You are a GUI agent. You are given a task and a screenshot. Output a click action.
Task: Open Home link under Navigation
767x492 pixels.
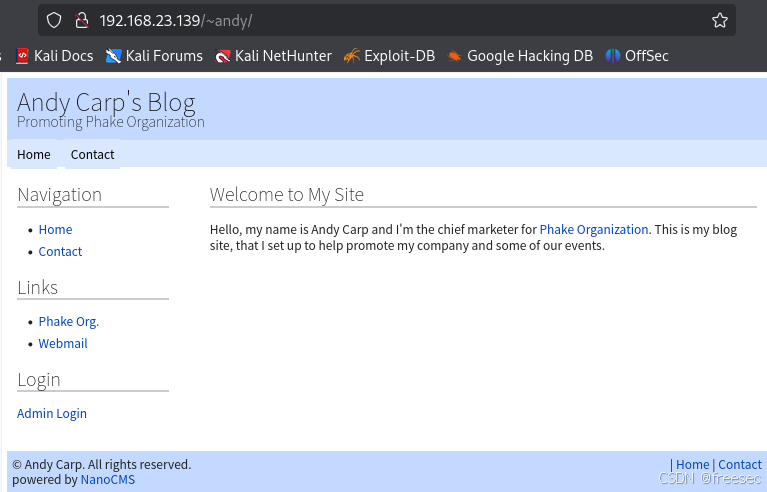[x=55, y=229]
